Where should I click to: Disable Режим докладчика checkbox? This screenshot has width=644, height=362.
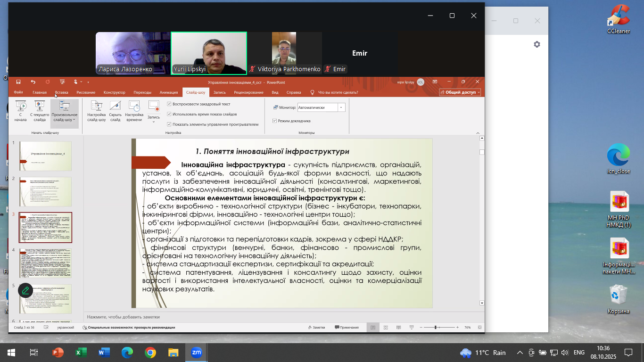click(x=275, y=121)
